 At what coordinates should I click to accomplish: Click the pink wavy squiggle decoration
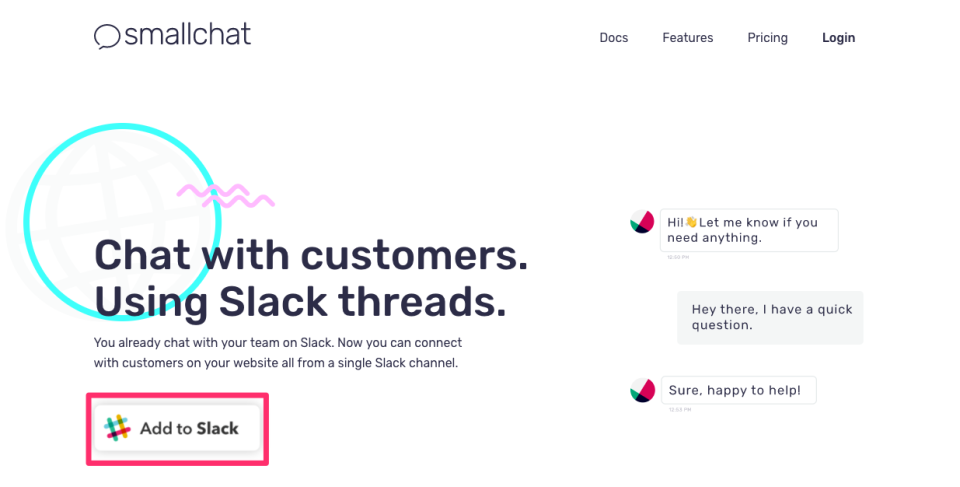point(225,196)
